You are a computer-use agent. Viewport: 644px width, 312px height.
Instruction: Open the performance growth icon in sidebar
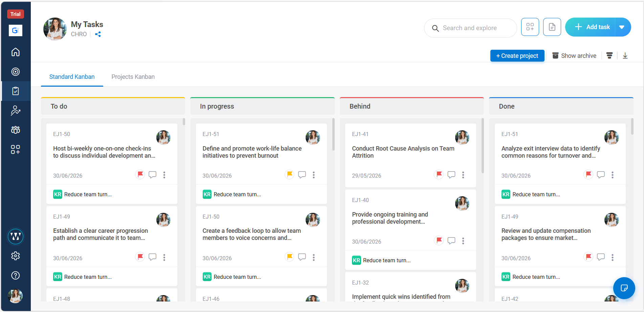pyautogui.click(x=16, y=111)
